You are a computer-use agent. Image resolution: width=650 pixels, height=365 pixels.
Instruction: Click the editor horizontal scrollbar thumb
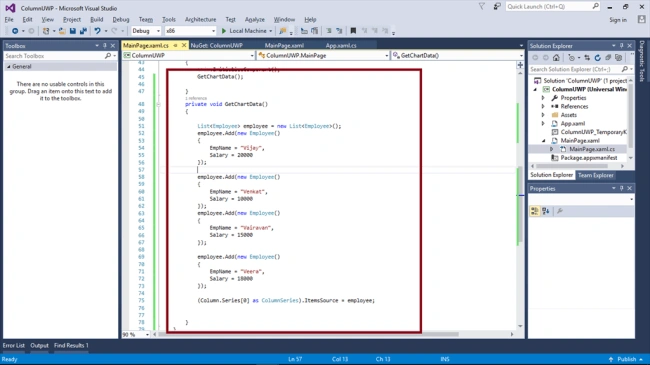coord(308,334)
